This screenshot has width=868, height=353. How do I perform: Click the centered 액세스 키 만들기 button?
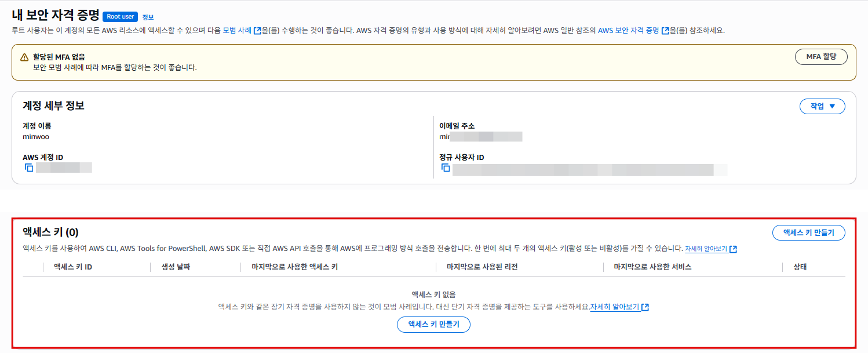coord(433,325)
